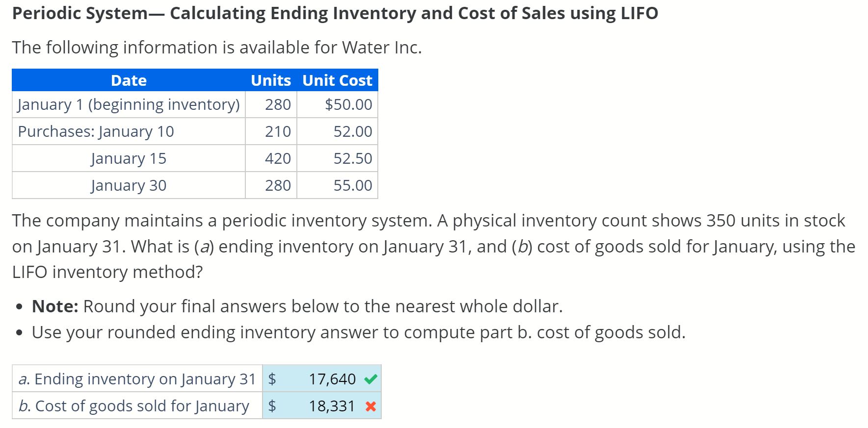Click the 'Cost of goods sold for January' label
Viewport: 868px width, 428px height.
pos(134,406)
